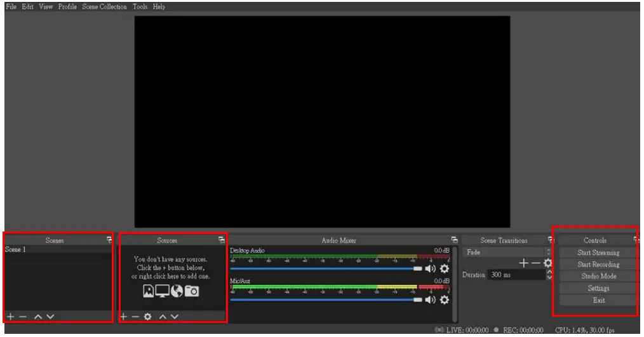Screen dimensions: 644x337
Task: Click the display capture monitor icon
Action: 162,291
